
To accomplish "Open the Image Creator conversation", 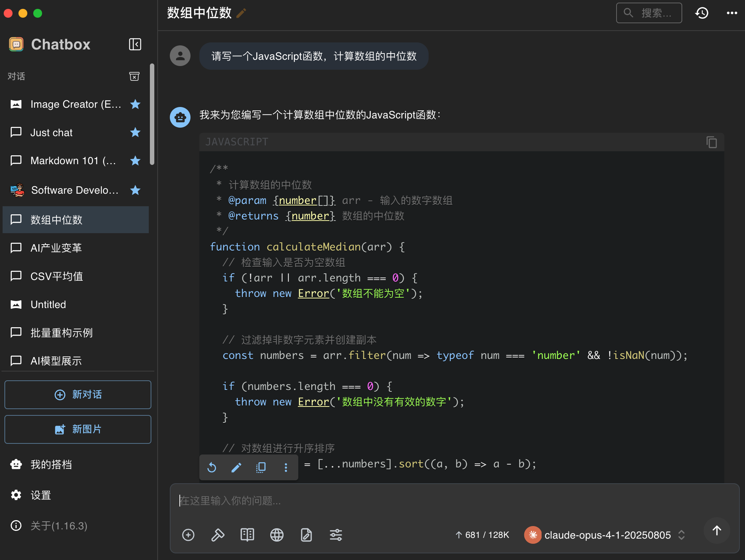I will click(76, 104).
